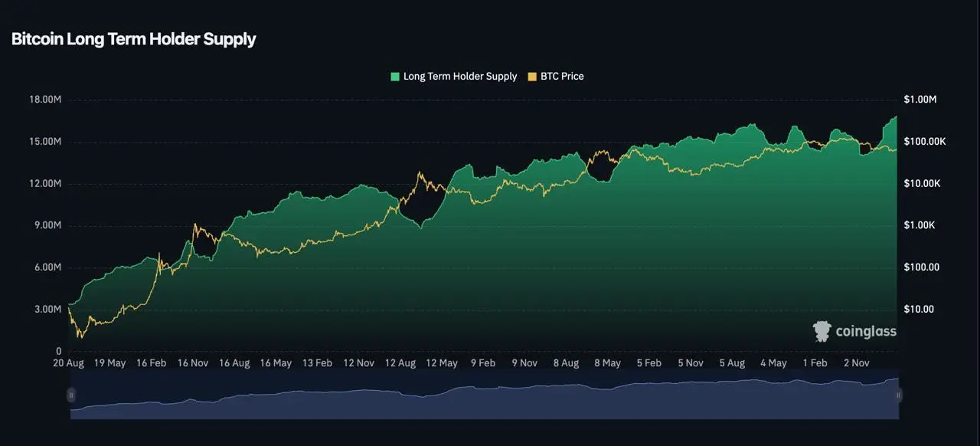980x446 pixels.
Task: Grab the left handle of the range slider
Action: point(71,395)
